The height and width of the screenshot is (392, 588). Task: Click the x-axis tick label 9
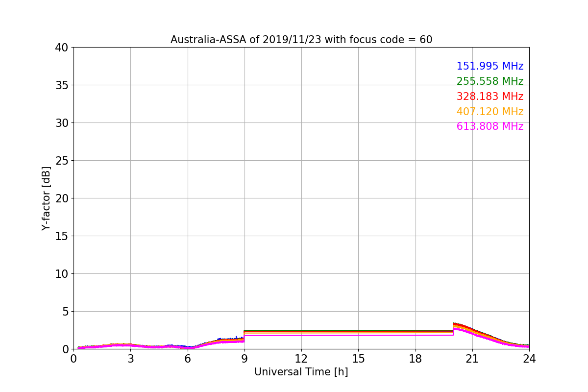[x=245, y=359]
